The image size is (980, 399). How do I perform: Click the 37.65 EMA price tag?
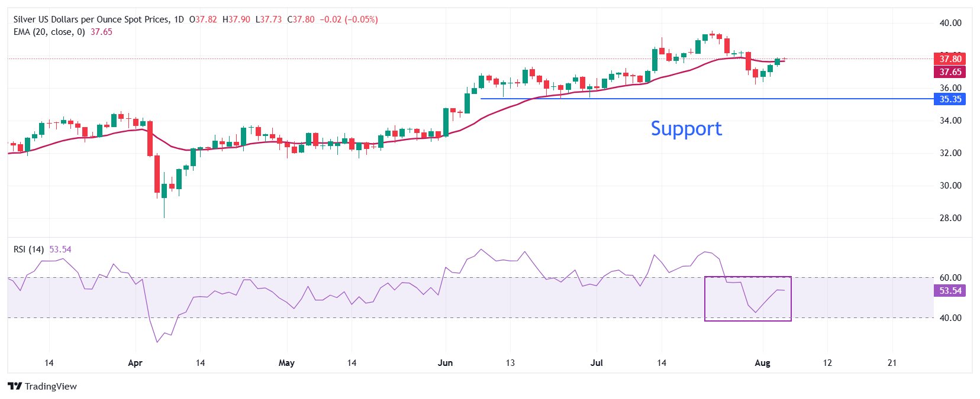[x=950, y=72]
